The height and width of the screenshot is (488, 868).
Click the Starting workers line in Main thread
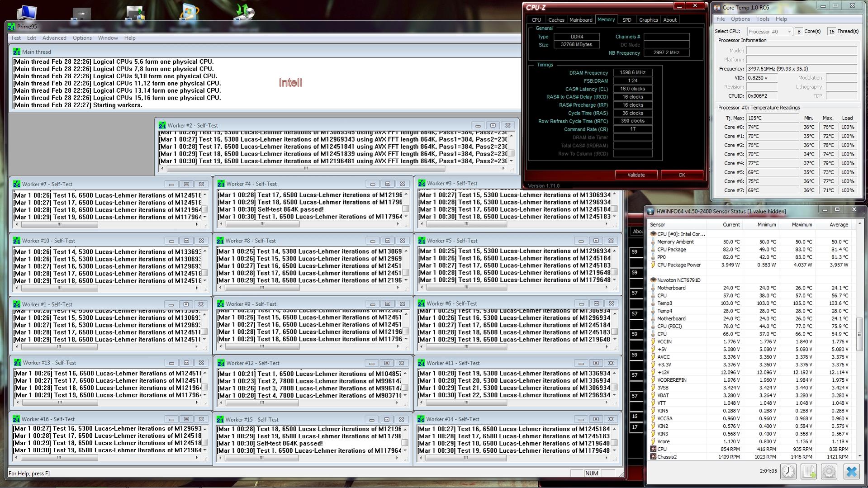click(78, 105)
